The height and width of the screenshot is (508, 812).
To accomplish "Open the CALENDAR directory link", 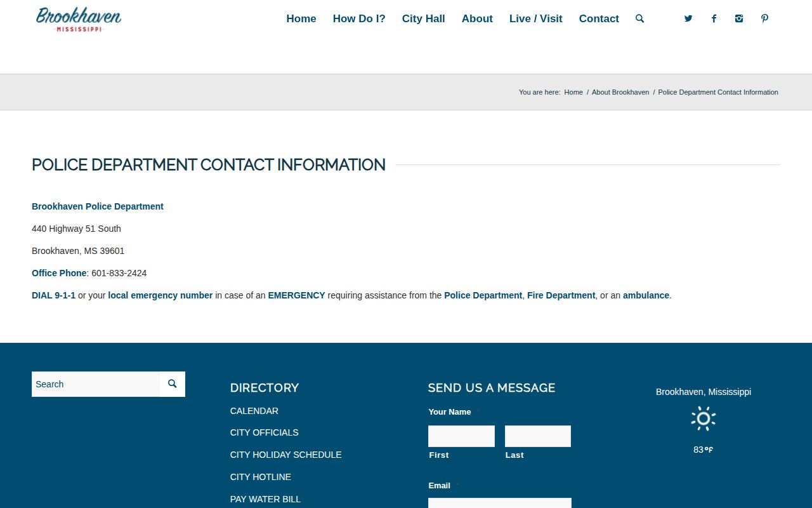I will pyautogui.click(x=254, y=411).
